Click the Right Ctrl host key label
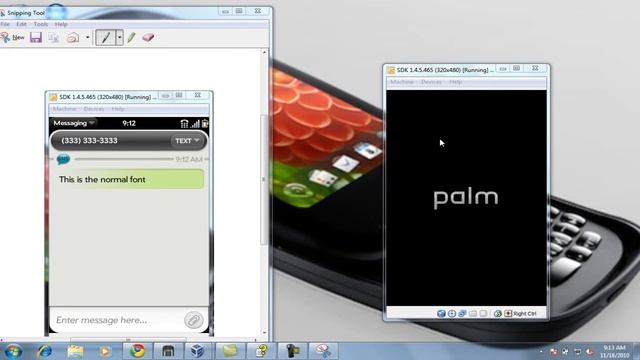This screenshot has height=360, width=640. point(525,313)
